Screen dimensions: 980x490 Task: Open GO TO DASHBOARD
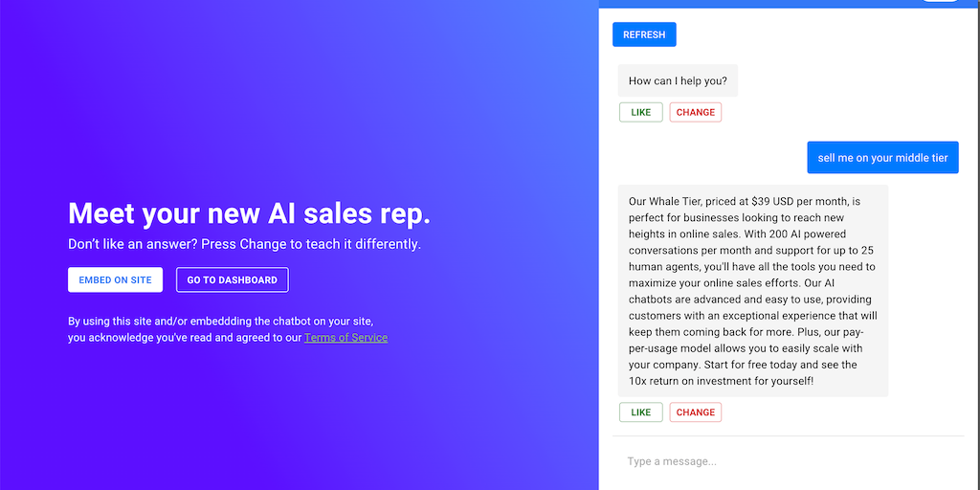232,279
